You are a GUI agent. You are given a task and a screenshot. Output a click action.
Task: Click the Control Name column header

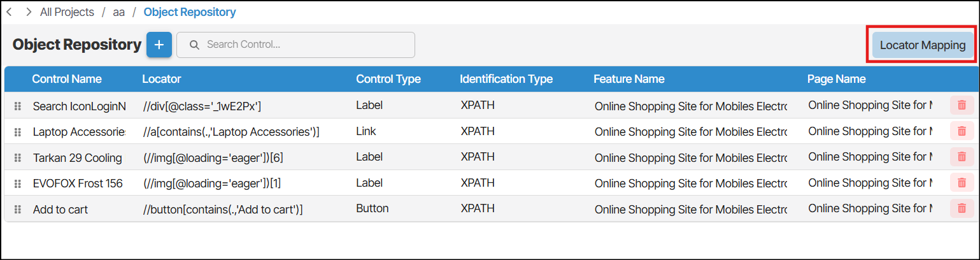(x=67, y=79)
